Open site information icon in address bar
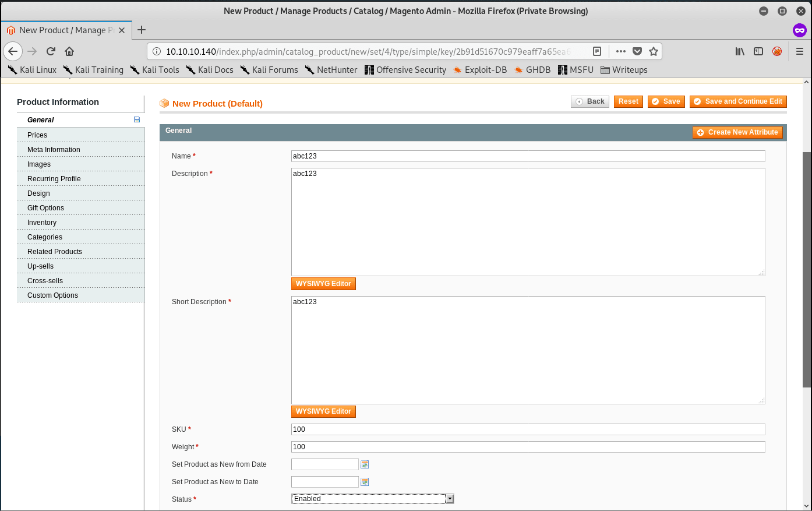The height and width of the screenshot is (511, 812). [x=156, y=51]
